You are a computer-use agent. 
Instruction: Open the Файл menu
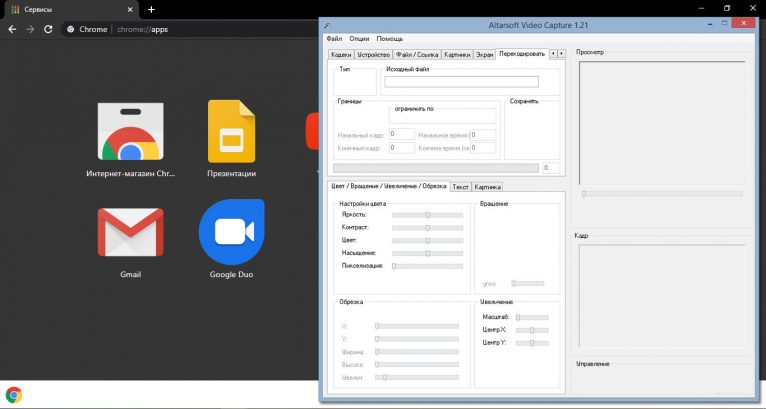tap(334, 38)
